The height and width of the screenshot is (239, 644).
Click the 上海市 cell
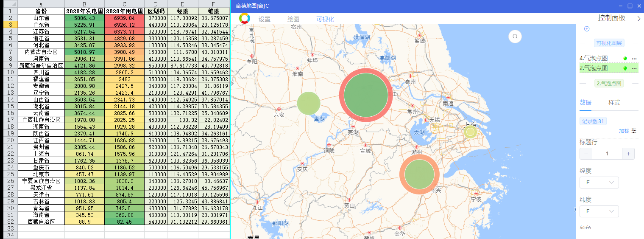coord(41,154)
